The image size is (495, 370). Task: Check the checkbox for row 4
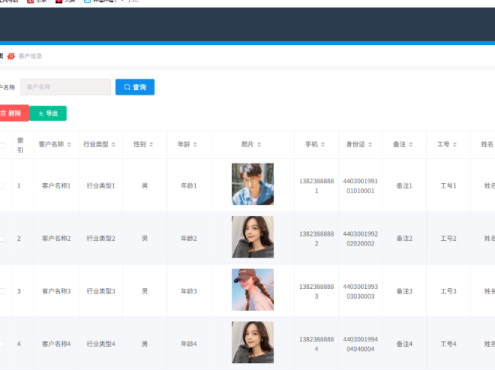(2, 344)
